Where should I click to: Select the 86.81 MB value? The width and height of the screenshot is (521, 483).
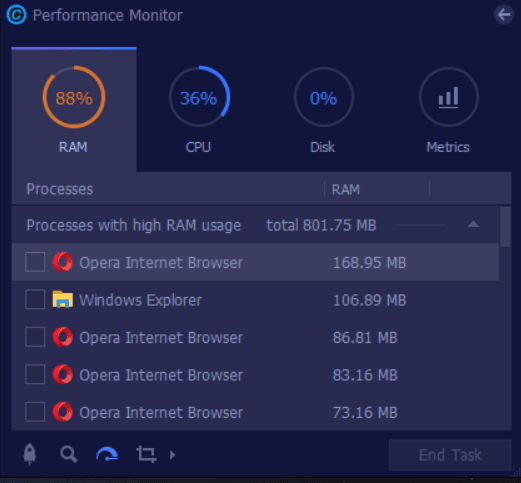point(365,338)
